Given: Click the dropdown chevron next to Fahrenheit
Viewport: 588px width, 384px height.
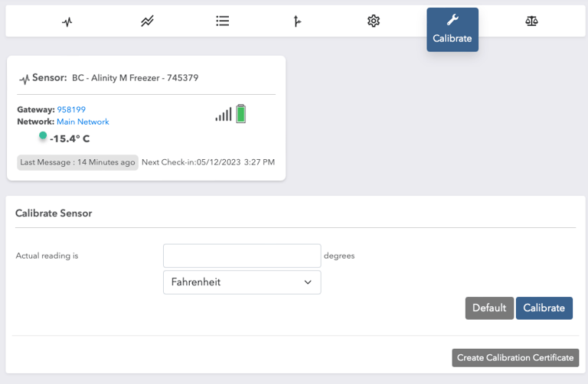Looking at the screenshot, I should [x=308, y=282].
